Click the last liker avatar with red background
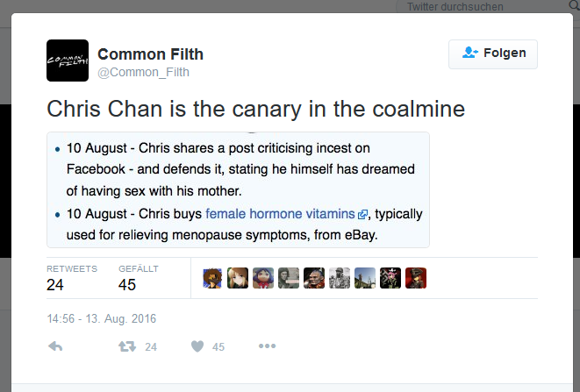The height and width of the screenshot is (392, 580). coord(416,278)
